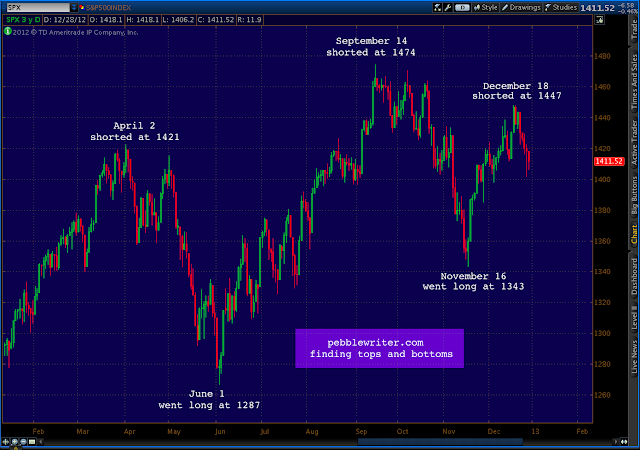Image resolution: width=640 pixels, height=450 pixels.
Task: Click the scrollbar right arrow
Action: (616, 441)
